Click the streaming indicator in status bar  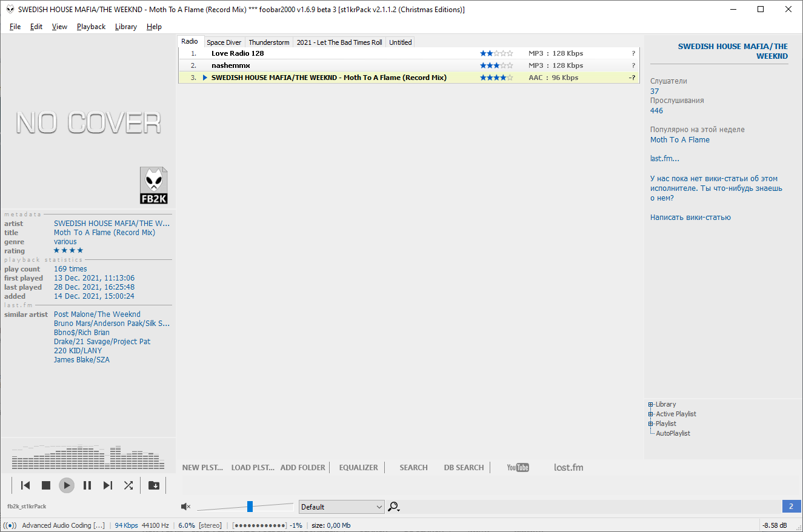(x=10, y=525)
